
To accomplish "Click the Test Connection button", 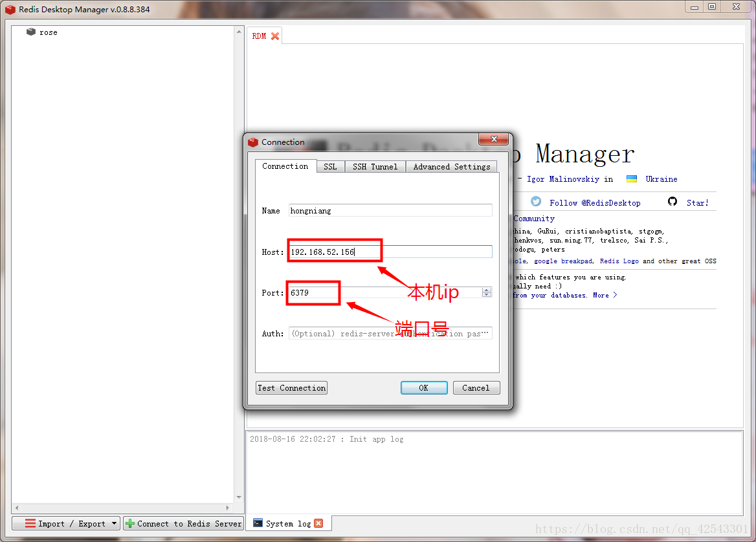I will coord(292,388).
